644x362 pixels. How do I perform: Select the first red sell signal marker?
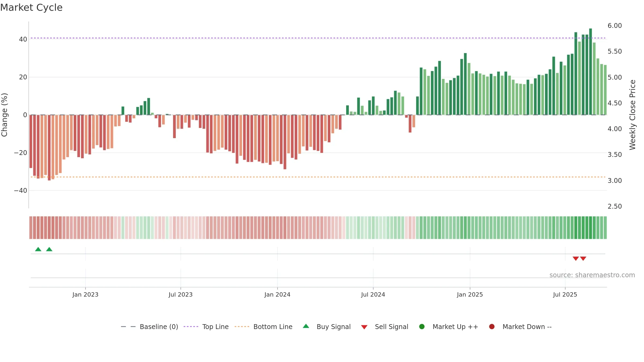click(x=576, y=258)
